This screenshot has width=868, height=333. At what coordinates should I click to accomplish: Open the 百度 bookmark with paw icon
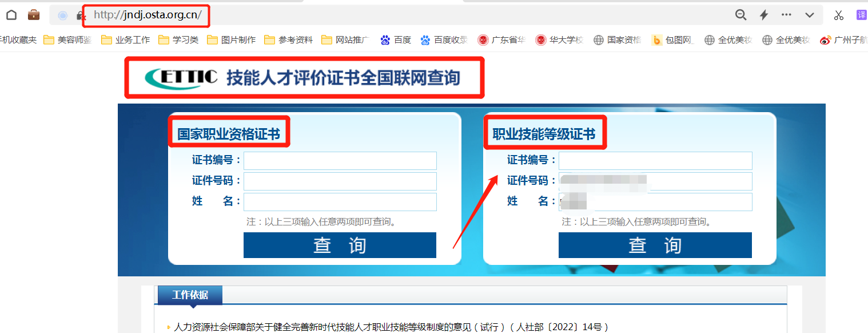(x=395, y=39)
